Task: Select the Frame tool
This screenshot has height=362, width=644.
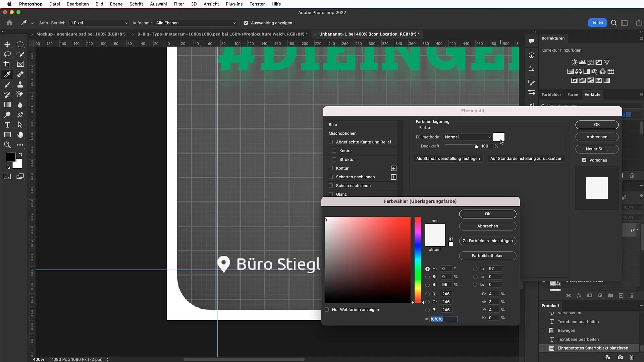Action: (20, 64)
